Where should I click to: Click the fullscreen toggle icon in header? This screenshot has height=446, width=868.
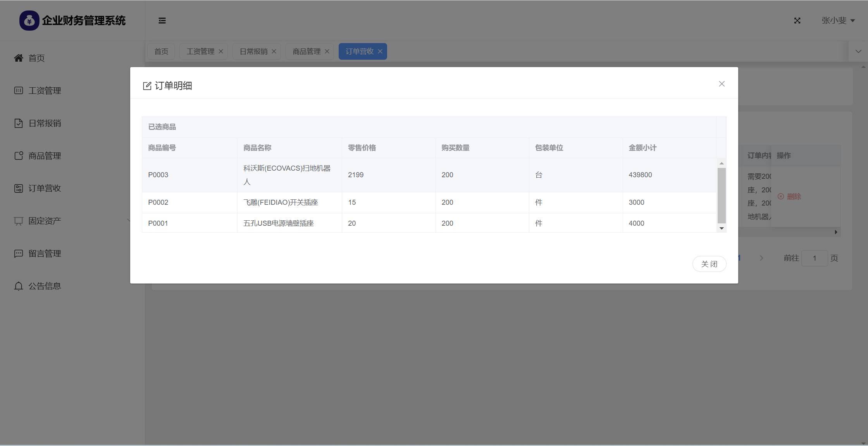(x=797, y=21)
